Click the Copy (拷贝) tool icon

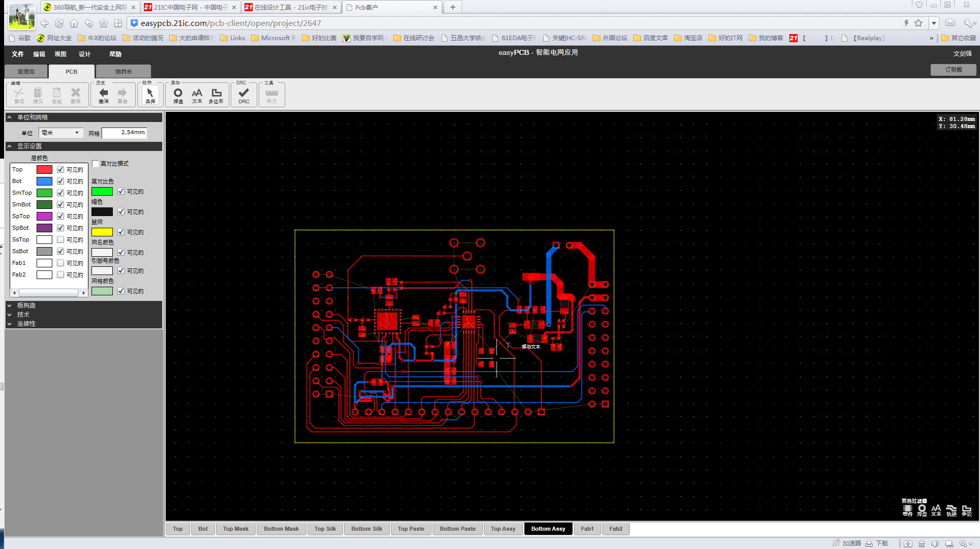38,95
